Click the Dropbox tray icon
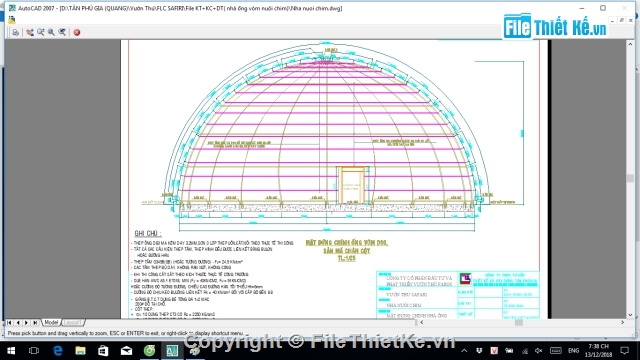This screenshot has width=640, height=360. click(x=479, y=351)
